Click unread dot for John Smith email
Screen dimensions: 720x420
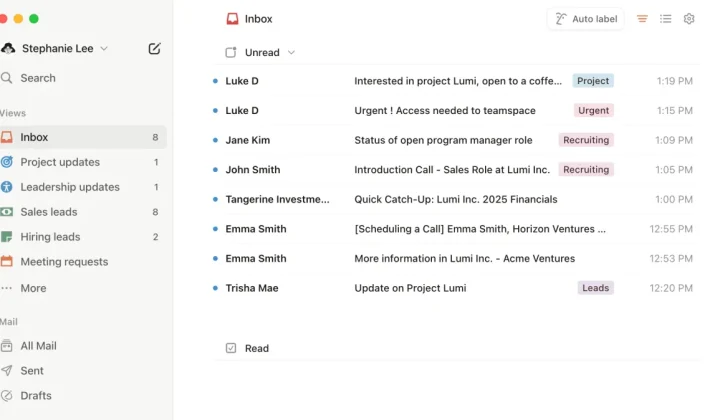[215, 169]
